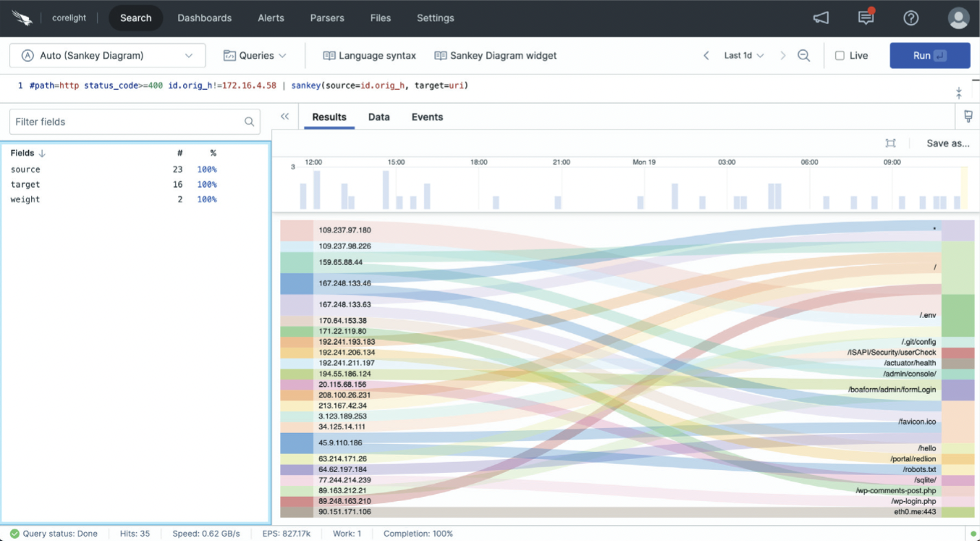Switch to the Data tab
Viewport: 980px width, 541px height.
(379, 117)
